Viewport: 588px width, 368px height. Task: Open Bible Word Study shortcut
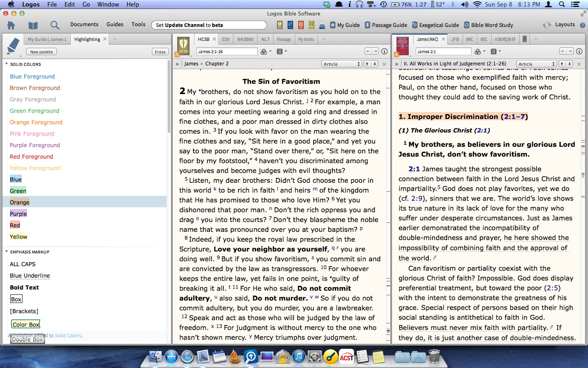[488, 25]
